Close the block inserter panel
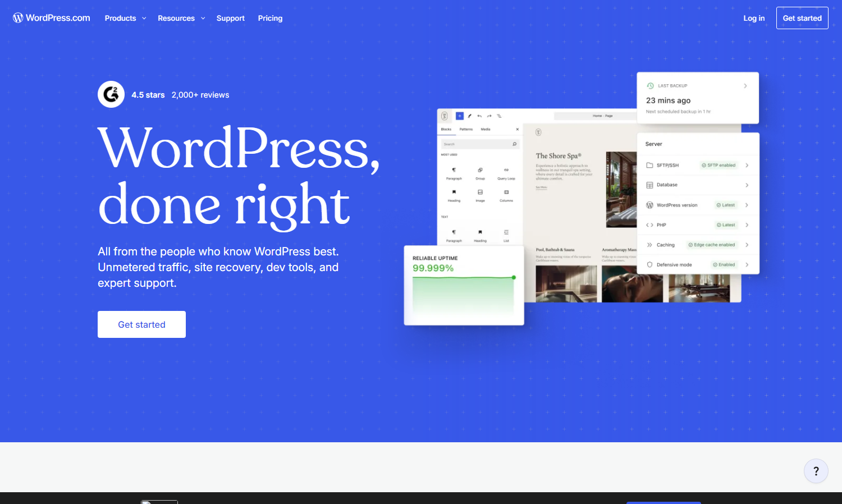842x504 pixels. tap(518, 129)
